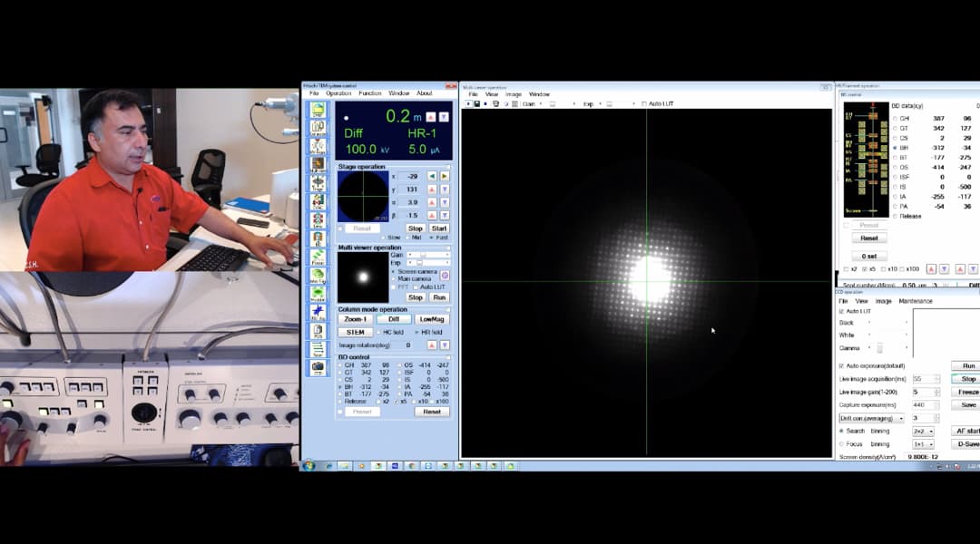Click the green Wobbler icon in the TEM sidebar
The width and height of the screenshot is (980, 544).
point(318,294)
